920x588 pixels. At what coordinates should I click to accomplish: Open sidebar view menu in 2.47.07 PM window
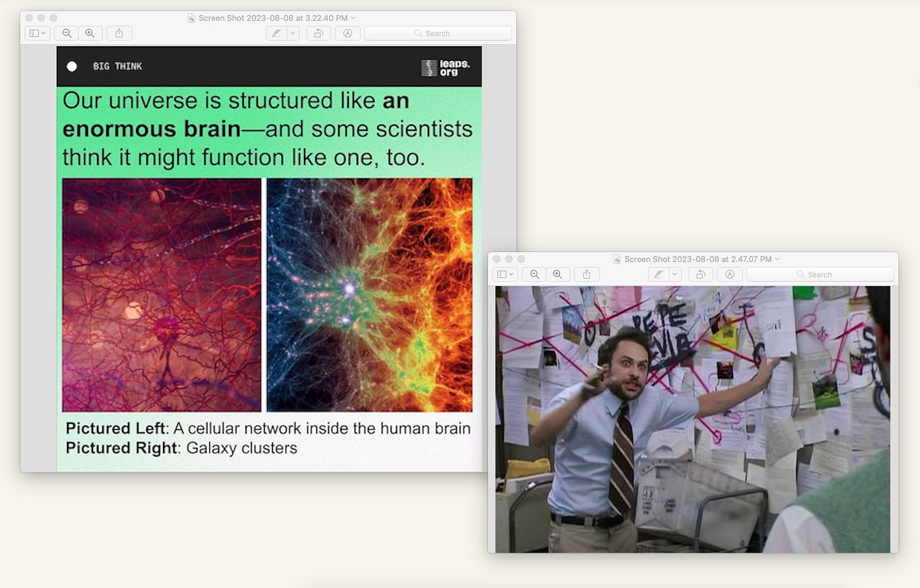point(505,274)
